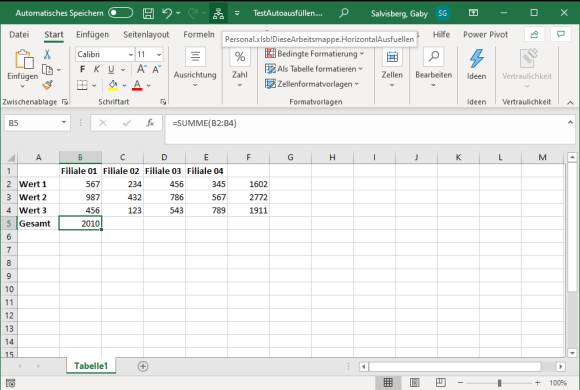
Task: Open the undo history dropdown arrow
Action: click(178, 13)
